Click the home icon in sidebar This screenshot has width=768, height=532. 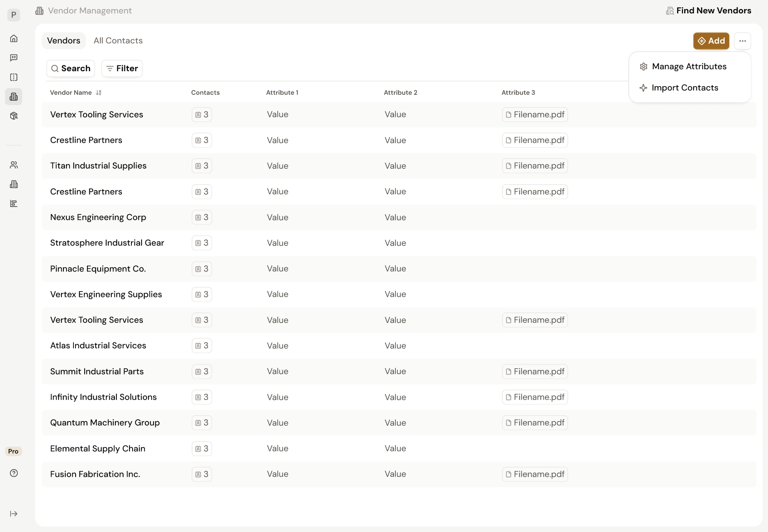point(14,39)
